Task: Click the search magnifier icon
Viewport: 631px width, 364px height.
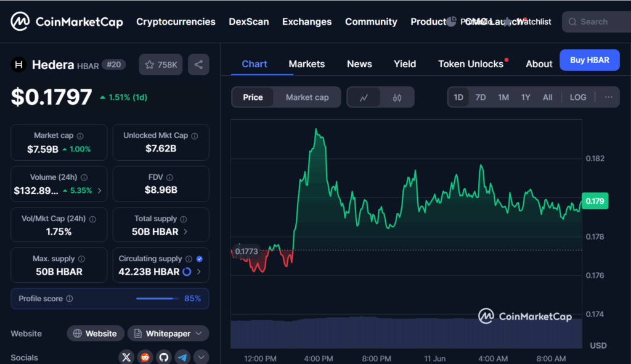Action: [x=572, y=22]
